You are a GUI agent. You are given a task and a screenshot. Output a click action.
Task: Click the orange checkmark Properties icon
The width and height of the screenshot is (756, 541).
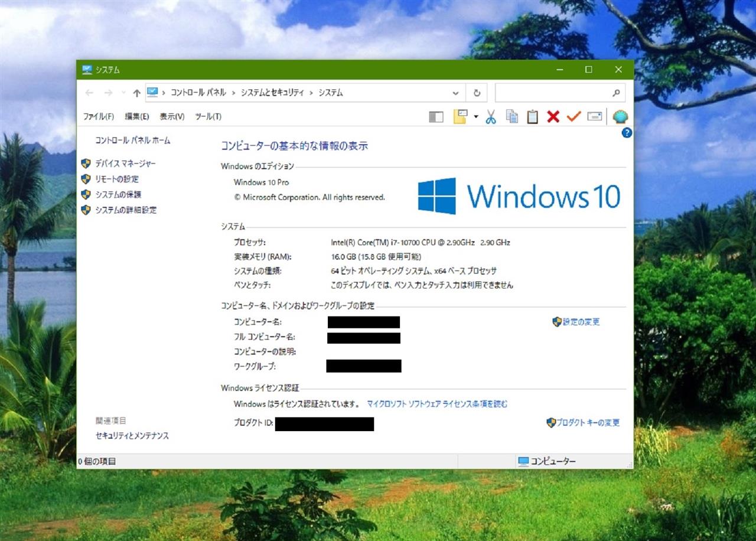coord(573,117)
